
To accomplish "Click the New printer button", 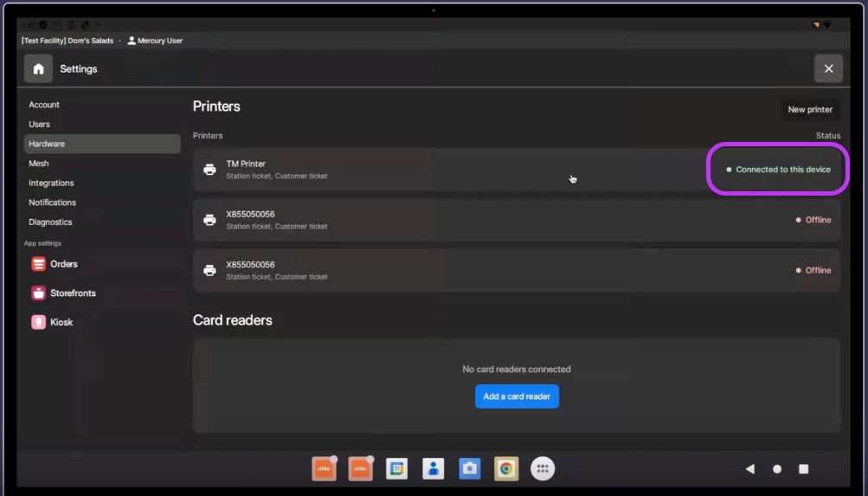I will click(x=809, y=110).
